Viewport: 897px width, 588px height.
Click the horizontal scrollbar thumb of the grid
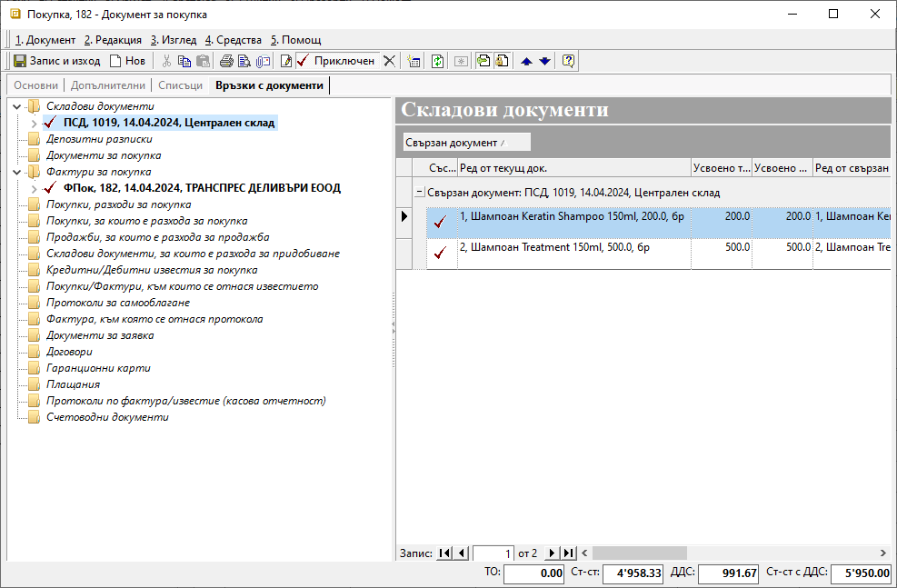(x=641, y=553)
